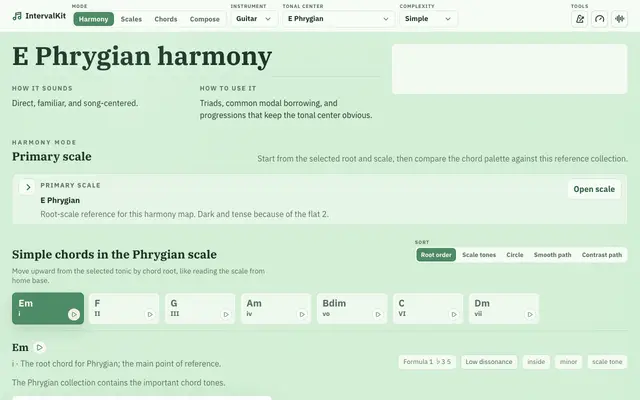Viewport: 640px width, 400px height.
Task: Sort chords by Contrast path
Action: pyautogui.click(x=602, y=255)
